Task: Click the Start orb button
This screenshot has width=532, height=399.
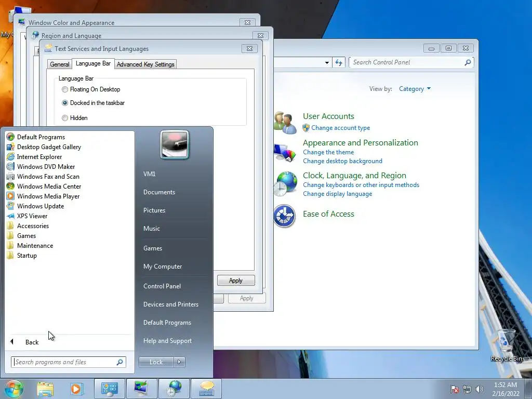Action: tap(14, 389)
